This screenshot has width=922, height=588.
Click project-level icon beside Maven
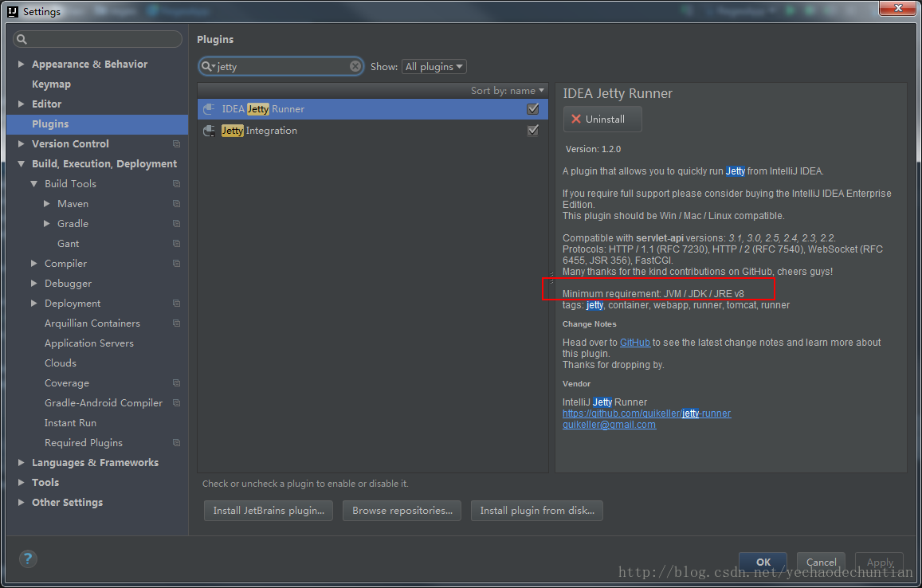pyautogui.click(x=176, y=203)
